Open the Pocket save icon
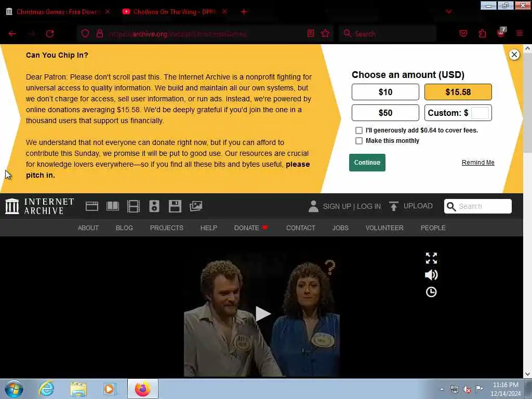532x399 pixels. click(463, 33)
